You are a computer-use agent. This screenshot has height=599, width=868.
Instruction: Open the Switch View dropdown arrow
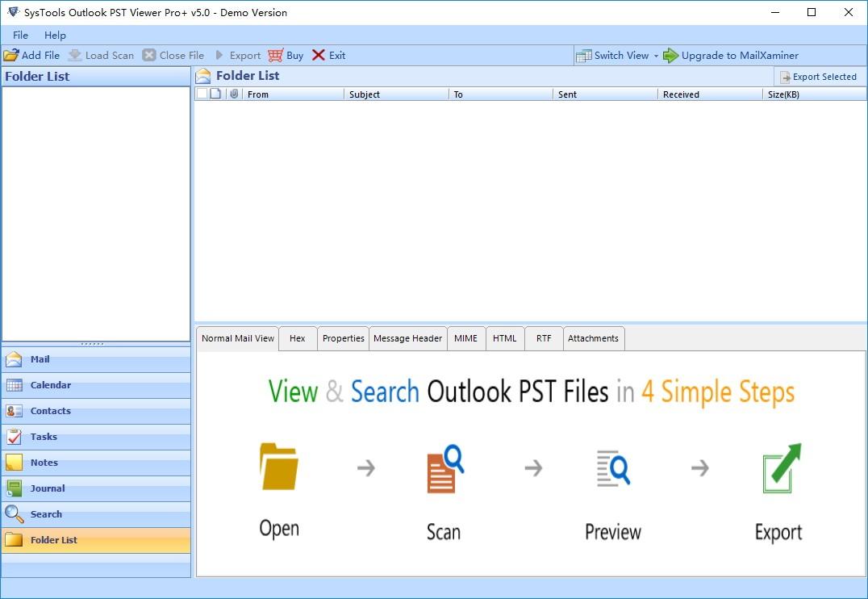coord(656,56)
